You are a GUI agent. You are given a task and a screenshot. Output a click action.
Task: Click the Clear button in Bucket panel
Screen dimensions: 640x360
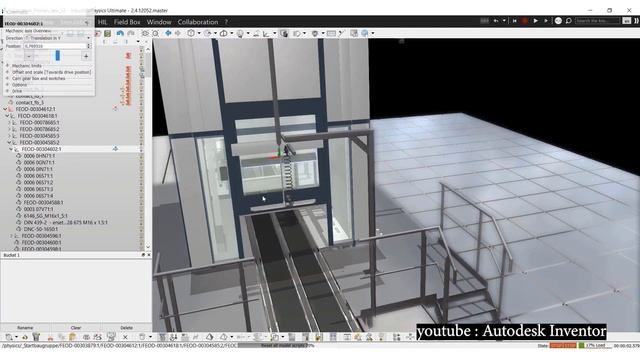pos(76,328)
